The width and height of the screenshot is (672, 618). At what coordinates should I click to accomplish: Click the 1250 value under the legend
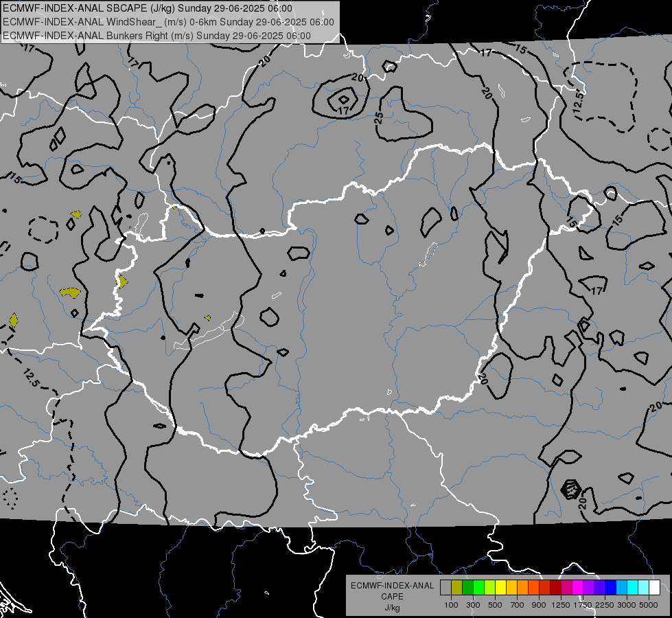pos(561,605)
